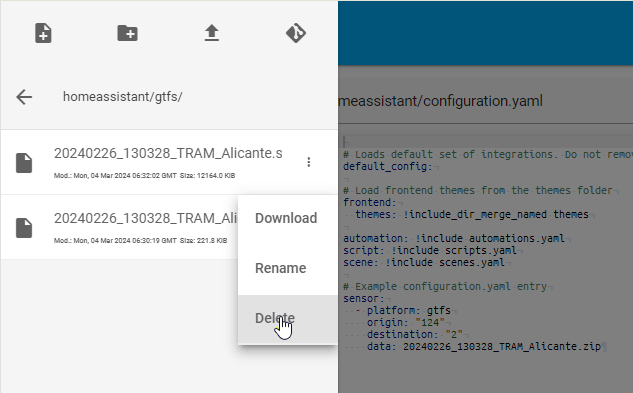Choose Download from the context menu
This screenshot has height=393, width=633.
pos(287,218)
